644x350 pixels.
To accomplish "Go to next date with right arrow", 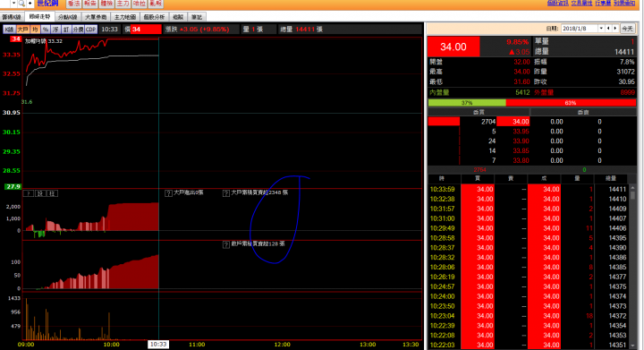I will [x=615, y=29].
